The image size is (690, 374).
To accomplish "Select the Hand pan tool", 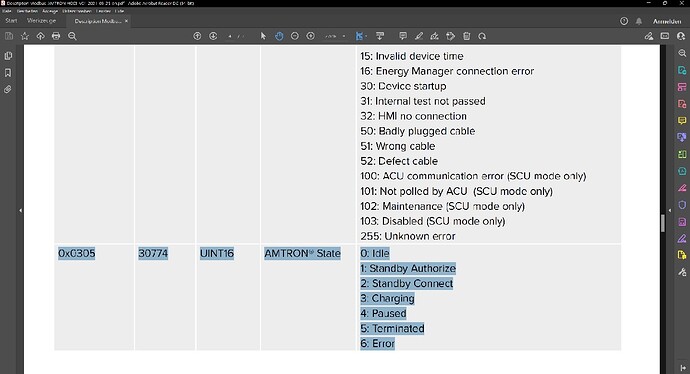I will tap(279, 36).
